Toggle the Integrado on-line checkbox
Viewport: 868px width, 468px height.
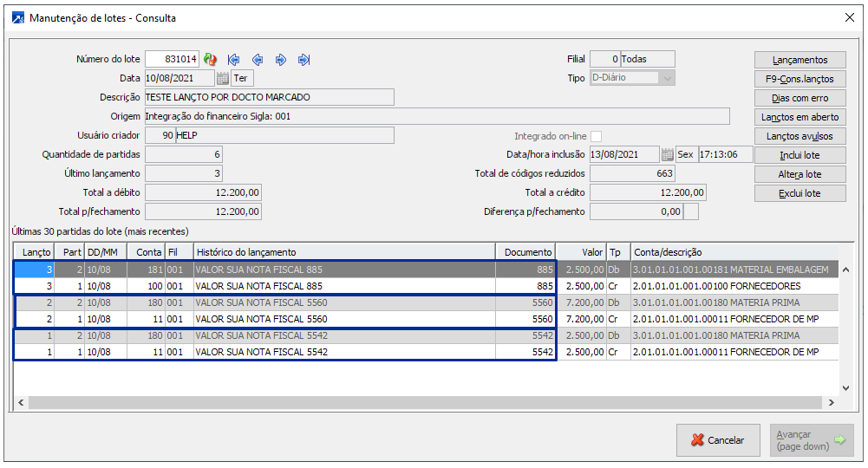tap(596, 136)
